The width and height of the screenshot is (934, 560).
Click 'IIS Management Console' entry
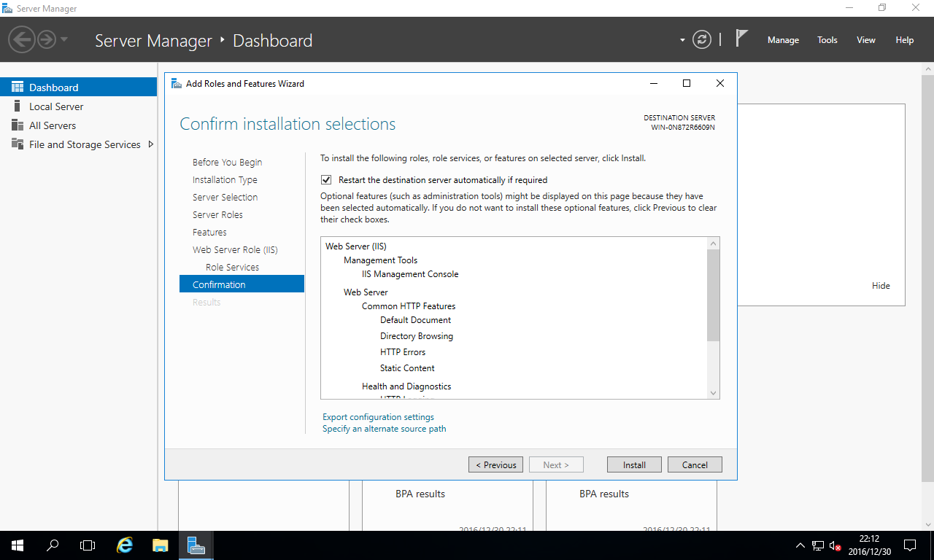tap(410, 274)
